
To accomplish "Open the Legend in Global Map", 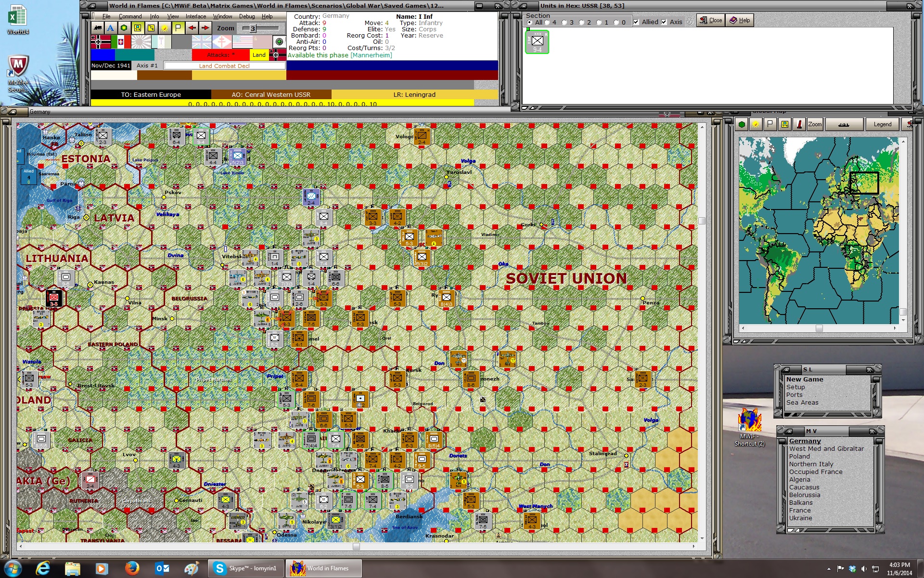I will (x=882, y=124).
